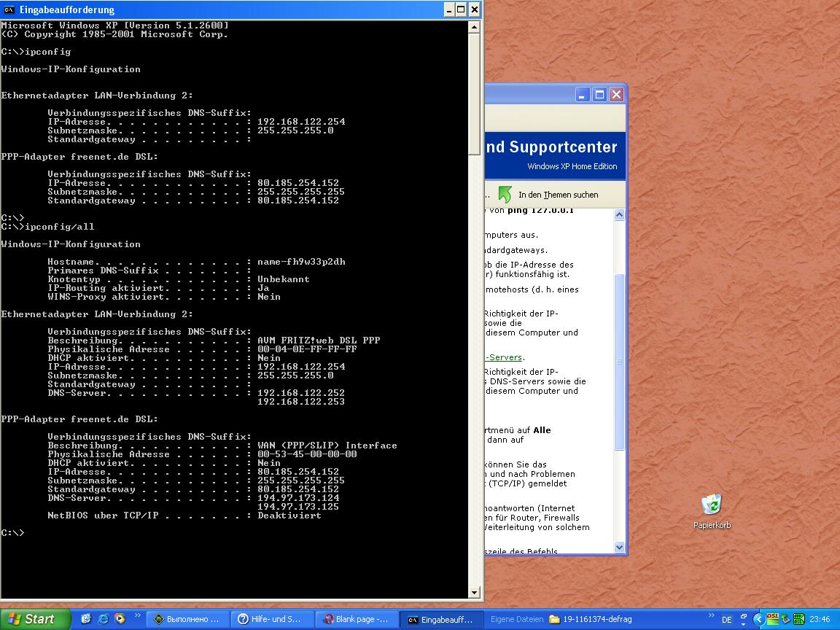Click the command prompt scrollbar up arrow
The height and width of the screenshot is (630, 840).
(474, 26)
